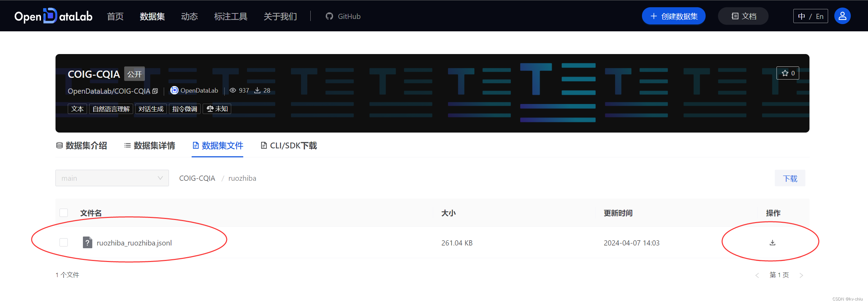Click the 文件名 column header
Image resolution: width=868 pixels, height=304 pixels.
(x=91, y=213)
